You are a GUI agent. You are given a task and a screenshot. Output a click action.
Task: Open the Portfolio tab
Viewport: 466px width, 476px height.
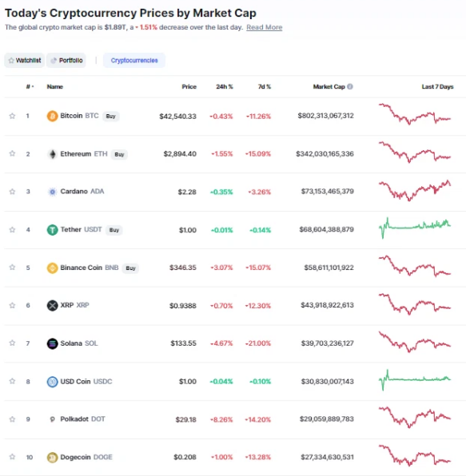click(x=66, y=61)
